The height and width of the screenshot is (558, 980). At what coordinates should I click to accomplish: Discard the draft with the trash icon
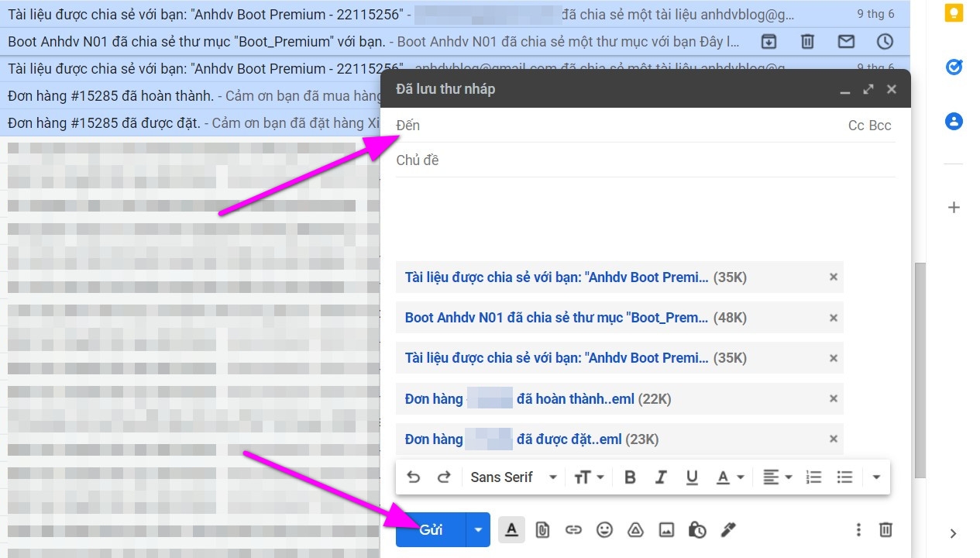pos(885,529)
